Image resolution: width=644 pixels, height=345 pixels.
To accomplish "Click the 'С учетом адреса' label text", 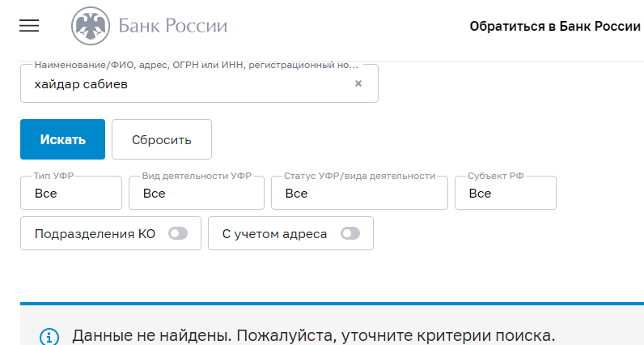I will [274, 234].
